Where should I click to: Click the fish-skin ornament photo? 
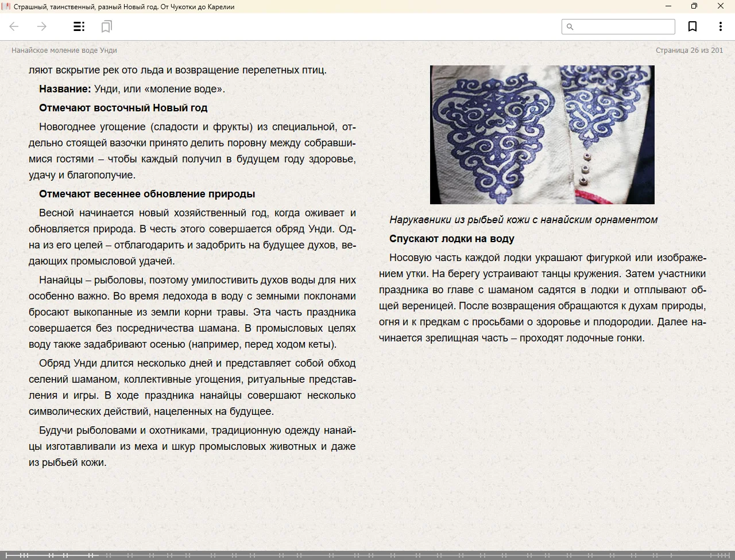[542, 135]
